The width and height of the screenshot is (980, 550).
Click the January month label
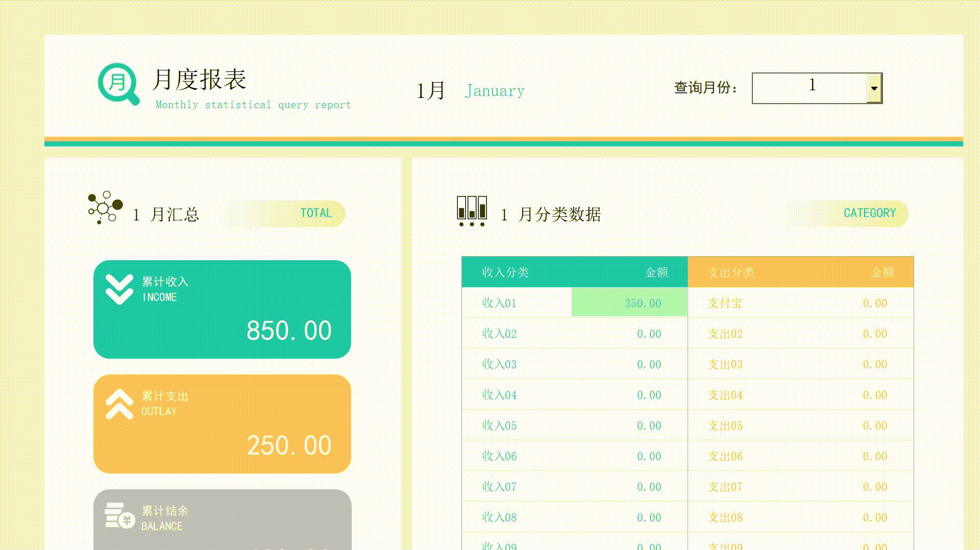tap(495, 91)
